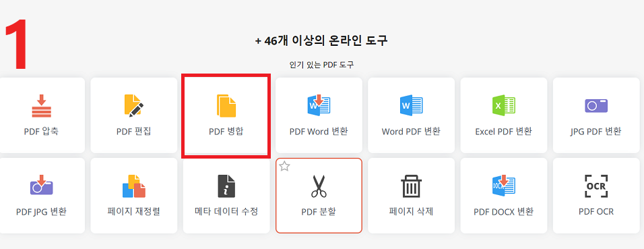Viewport: 644px width, 249px height.
Task: Click the 'PDF JPG 변환' label
Action: [x=42, y=211]
